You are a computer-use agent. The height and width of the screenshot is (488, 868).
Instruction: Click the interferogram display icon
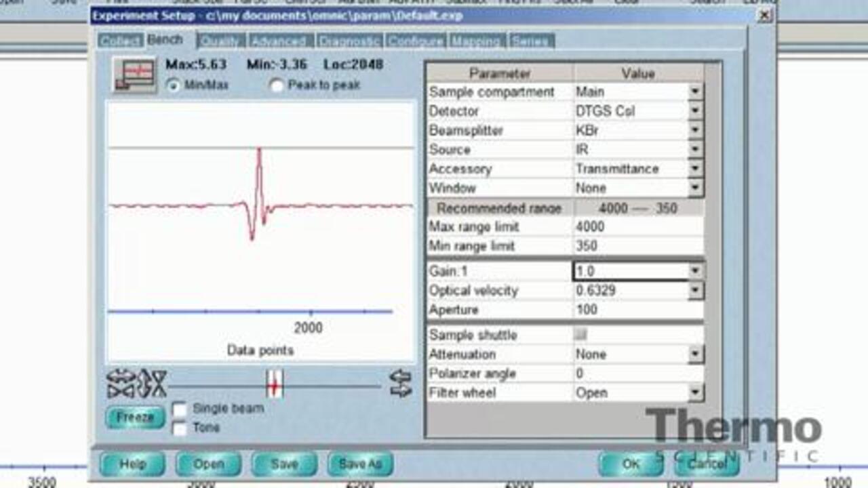coord(134,75)
